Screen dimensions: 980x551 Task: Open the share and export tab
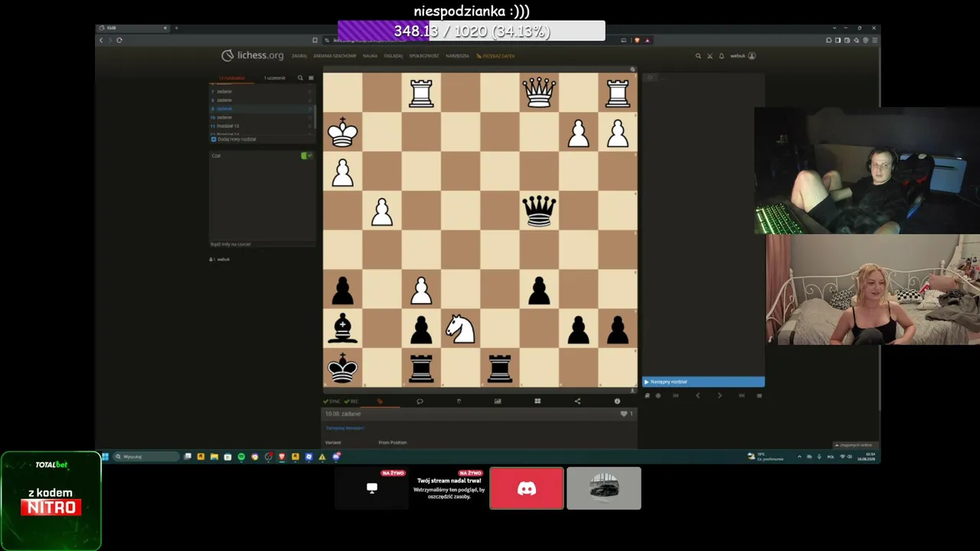pos(577,401)
